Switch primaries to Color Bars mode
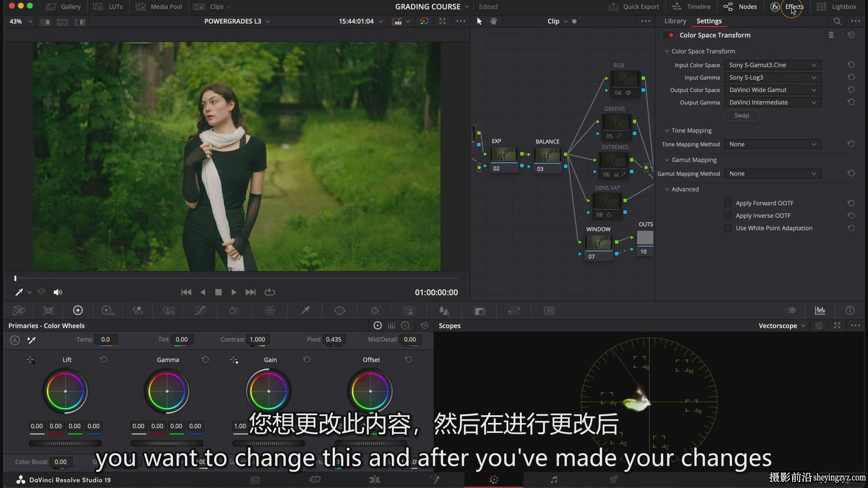The height and width of the screenshot is (488, 868). (392, 326)
